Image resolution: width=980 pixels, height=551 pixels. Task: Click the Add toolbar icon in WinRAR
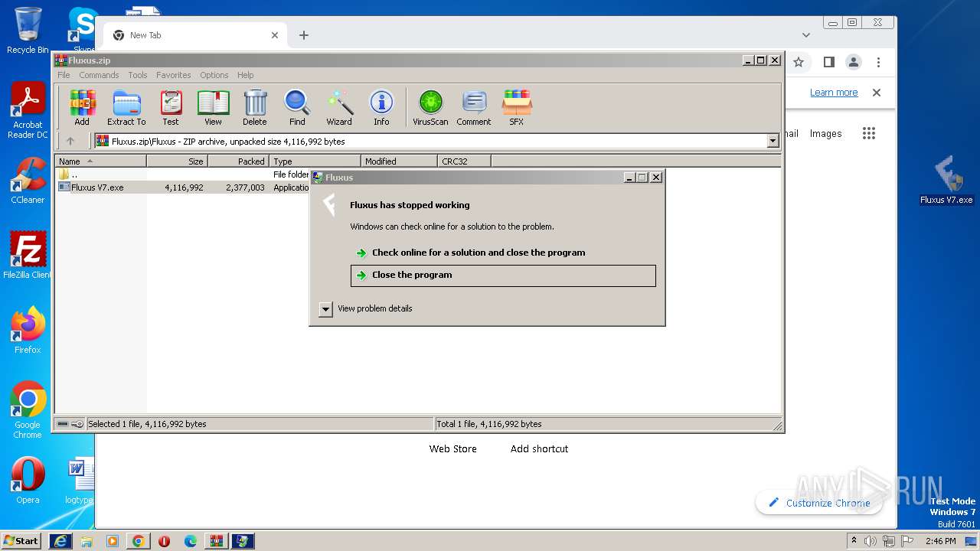82,108
